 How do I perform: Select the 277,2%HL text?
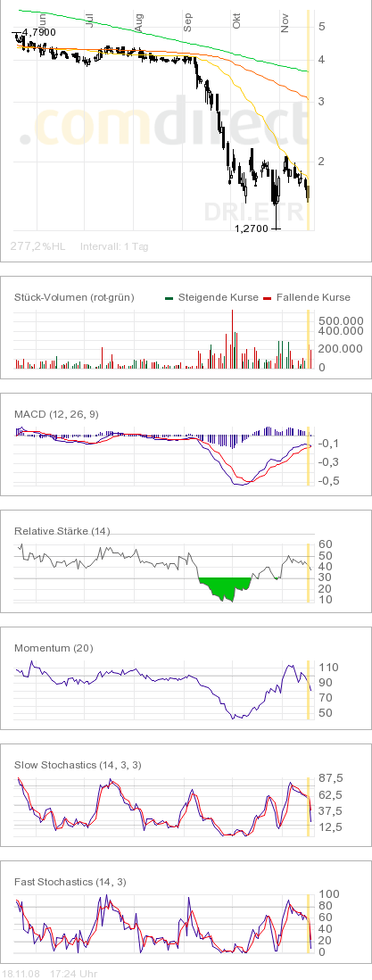37,246
